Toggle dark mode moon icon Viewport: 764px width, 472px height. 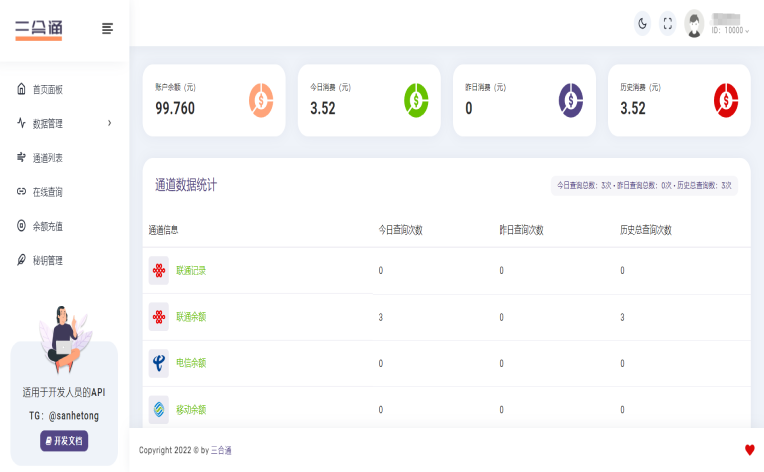[x=642, y=23]
